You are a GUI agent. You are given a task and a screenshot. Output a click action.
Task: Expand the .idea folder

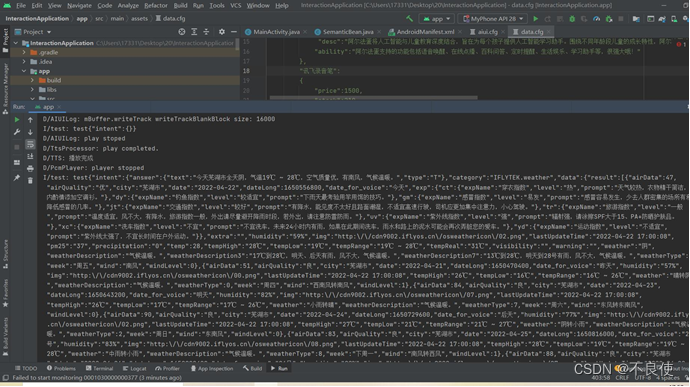point(24,62)
